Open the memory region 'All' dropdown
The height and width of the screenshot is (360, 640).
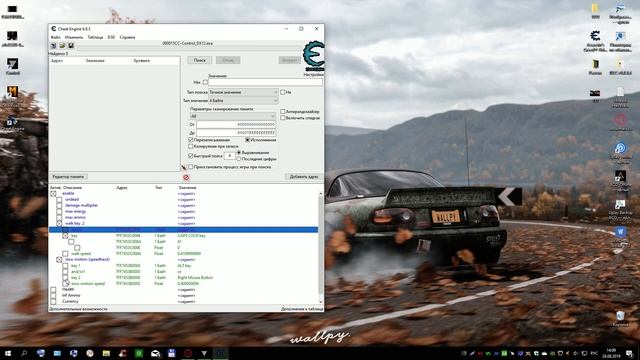click(x=233, y=116)
